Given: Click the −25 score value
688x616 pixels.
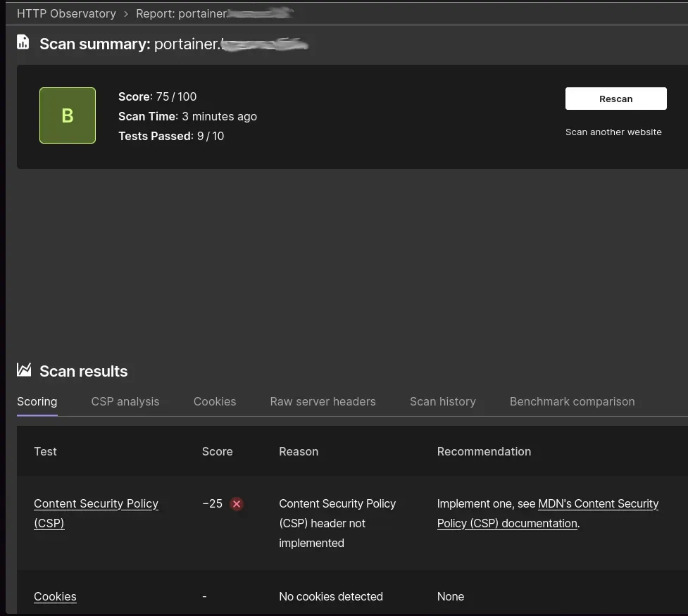Looking at the screenshot, I should point(213,503).
